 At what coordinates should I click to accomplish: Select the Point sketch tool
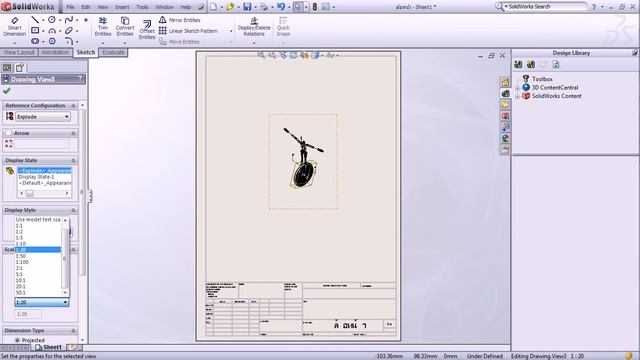point(86,20)
